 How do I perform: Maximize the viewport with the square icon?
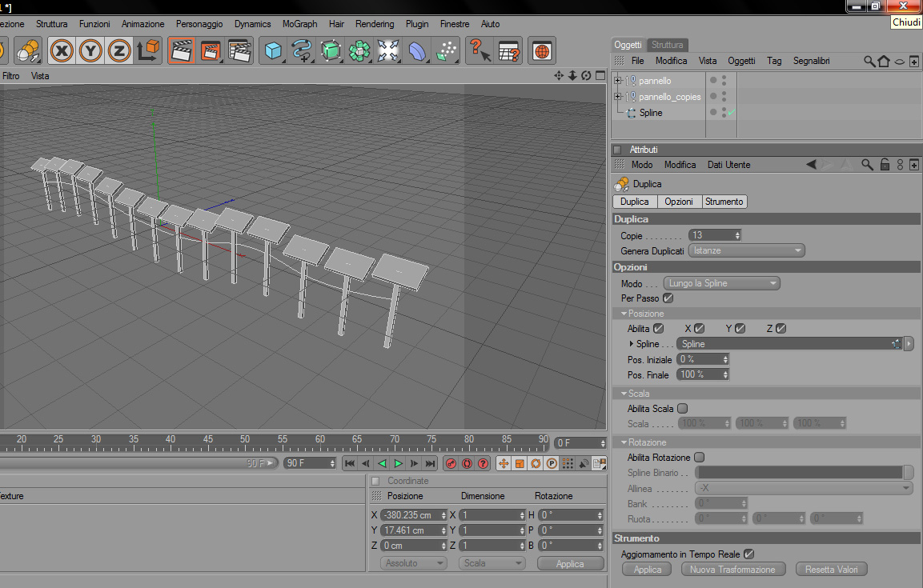[600, 75]
